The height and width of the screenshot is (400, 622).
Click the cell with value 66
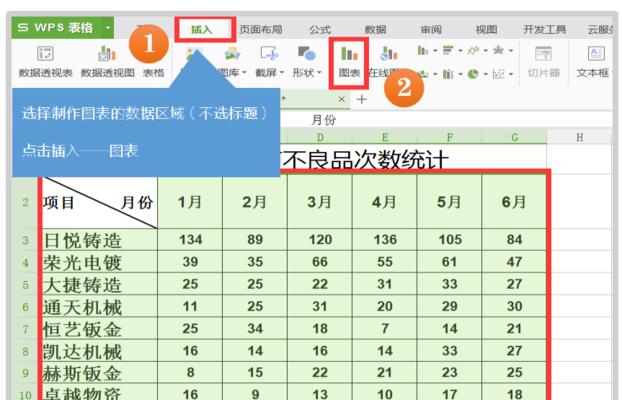tap(320, 262)
